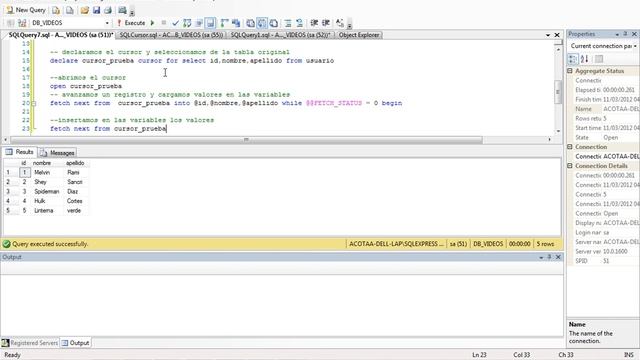Switch to the SQLQuery7.sql tab
The image size is (640, 360).
click(60, 35)
